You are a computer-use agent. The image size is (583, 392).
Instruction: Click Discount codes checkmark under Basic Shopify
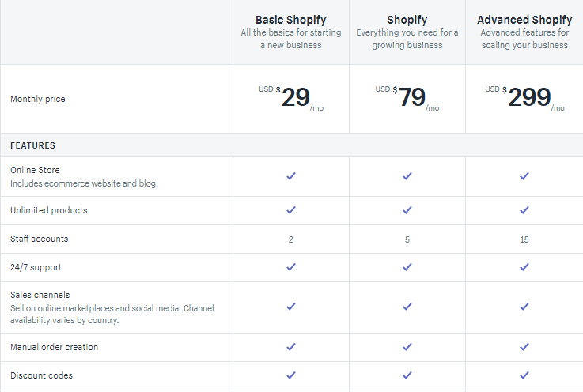coord(290,375)
